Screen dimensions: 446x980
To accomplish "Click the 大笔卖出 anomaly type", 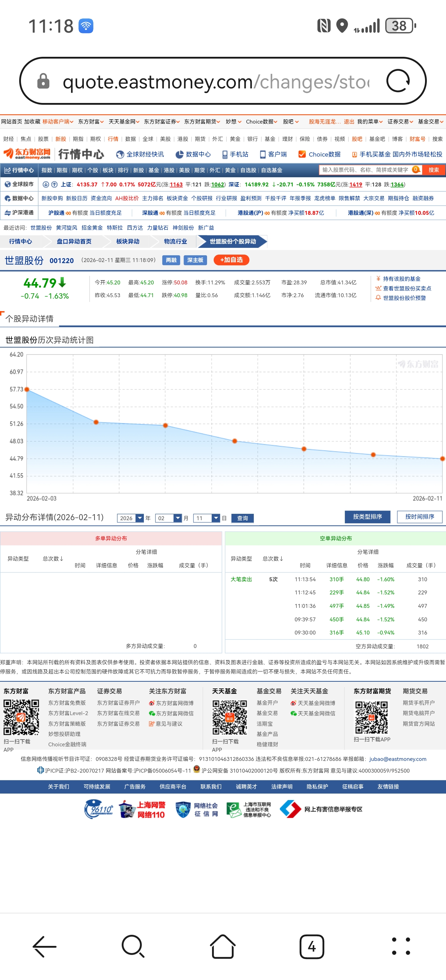I will 241,579.
